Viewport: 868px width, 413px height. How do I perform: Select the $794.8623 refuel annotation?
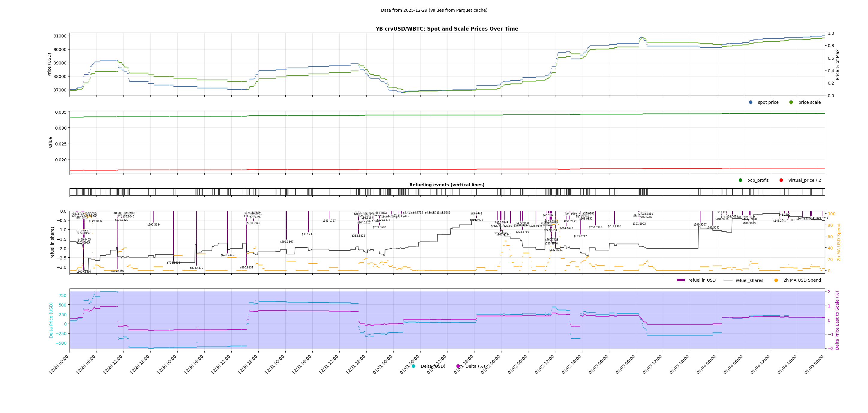click(x=174, y=263)
